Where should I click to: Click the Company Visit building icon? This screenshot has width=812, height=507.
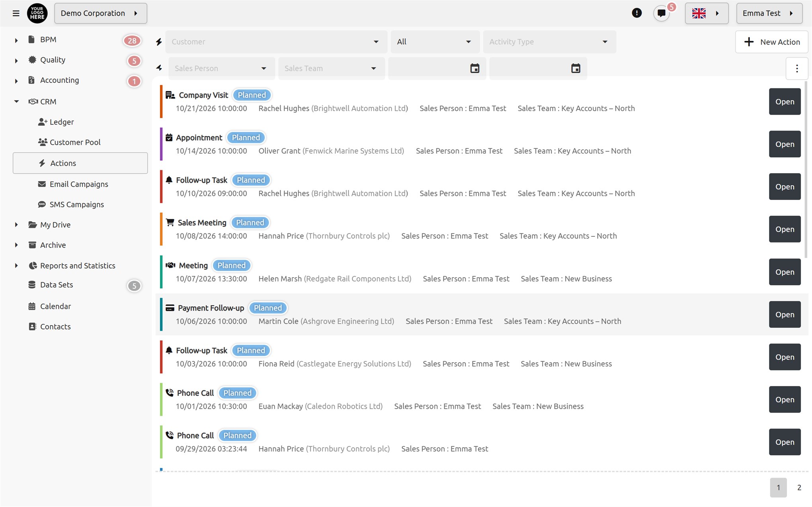pos(170,95)
